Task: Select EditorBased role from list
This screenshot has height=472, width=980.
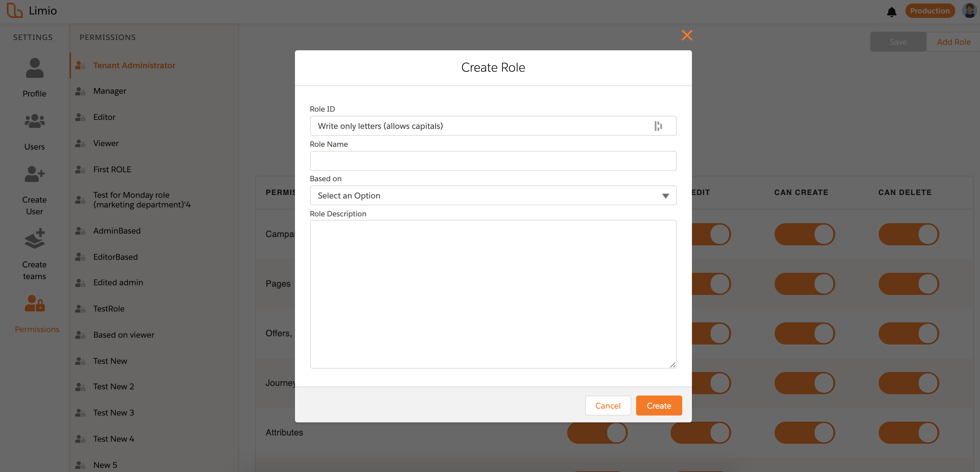Action: (x=115, y=257)
